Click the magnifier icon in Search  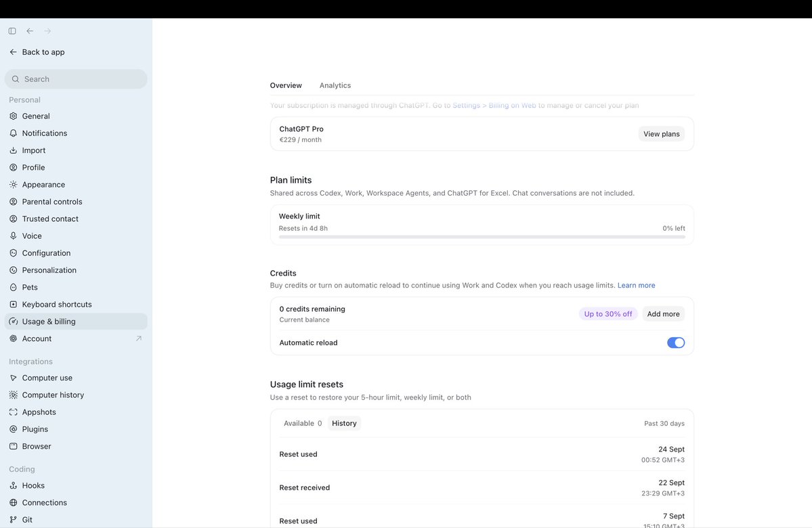tap(16, 79)
